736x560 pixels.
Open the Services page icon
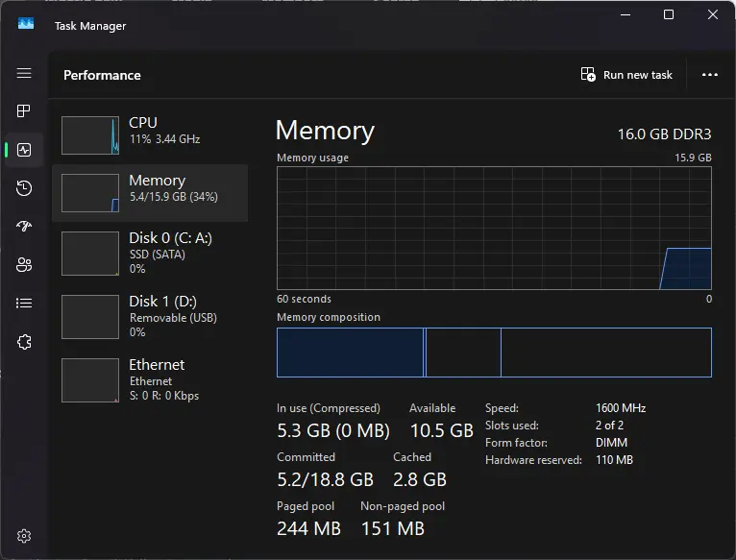[x=24, y=342]
